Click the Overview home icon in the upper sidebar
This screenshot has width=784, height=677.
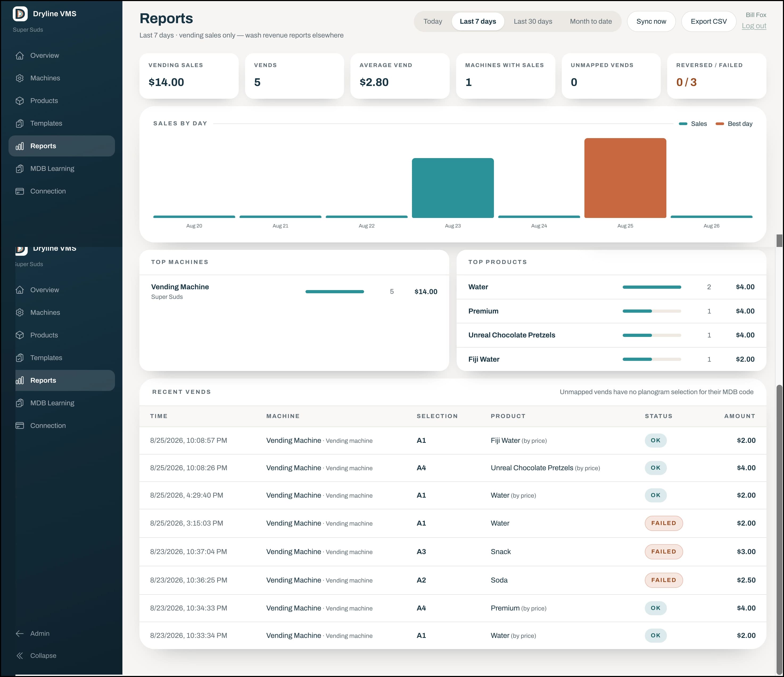[20, 56]
